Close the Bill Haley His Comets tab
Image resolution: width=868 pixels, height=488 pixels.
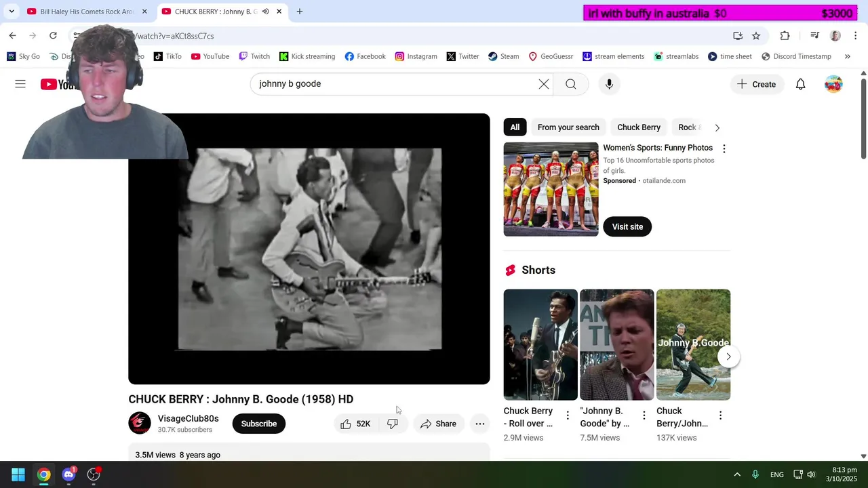(144, 12)
